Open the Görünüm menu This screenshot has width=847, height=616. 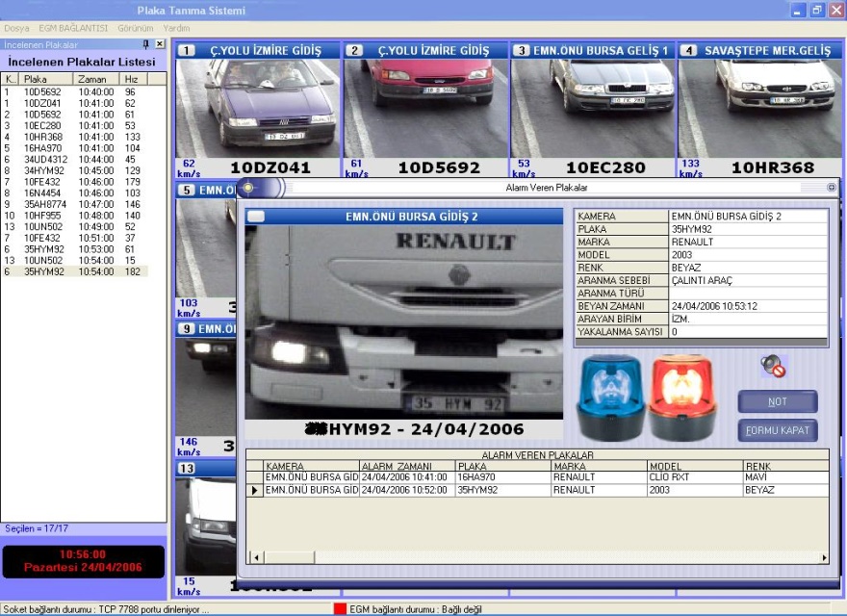coord(136,28)
